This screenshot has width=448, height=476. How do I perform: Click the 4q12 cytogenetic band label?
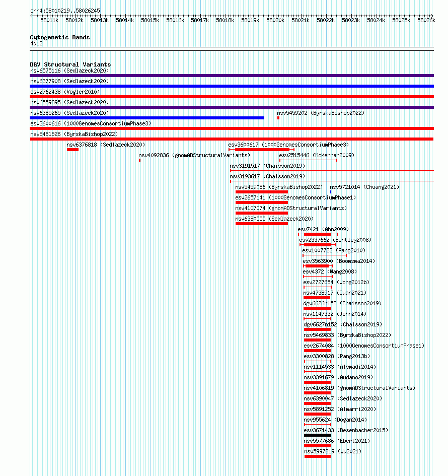36,44
